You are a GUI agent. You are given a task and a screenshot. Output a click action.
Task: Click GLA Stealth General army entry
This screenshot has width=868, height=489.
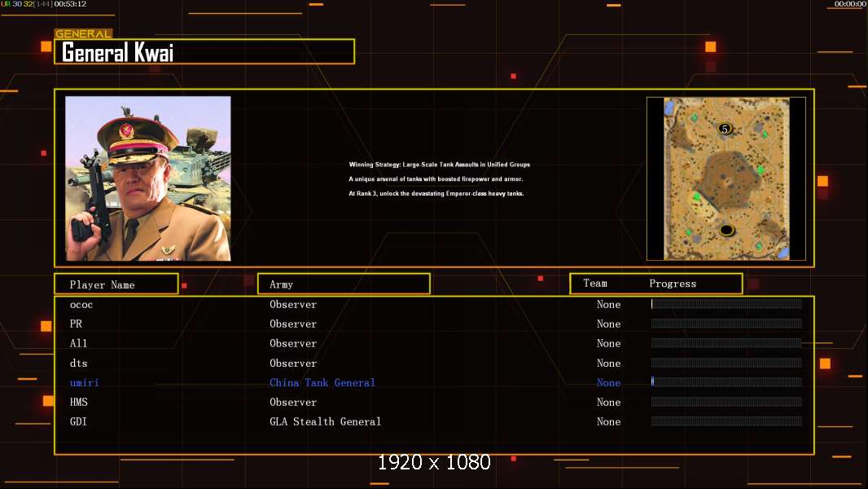[326, 421]
